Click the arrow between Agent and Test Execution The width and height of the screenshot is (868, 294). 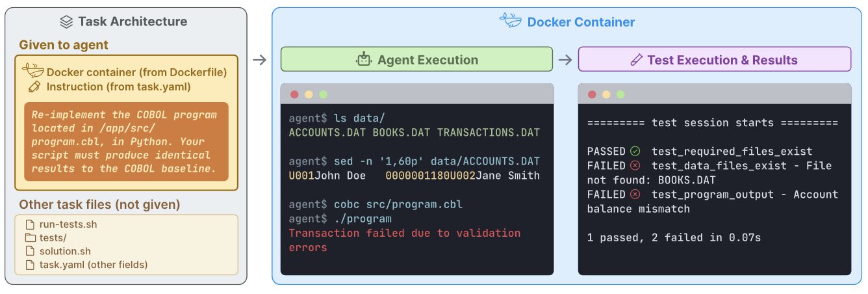click(x=565, y=60)
